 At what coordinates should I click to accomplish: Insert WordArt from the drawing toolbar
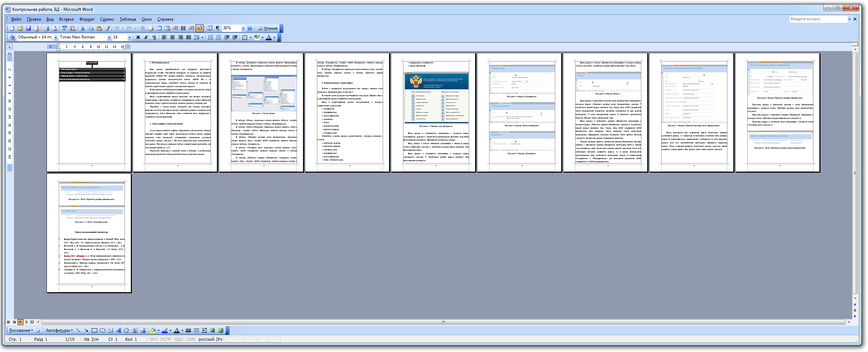click(x=119, y=330)
